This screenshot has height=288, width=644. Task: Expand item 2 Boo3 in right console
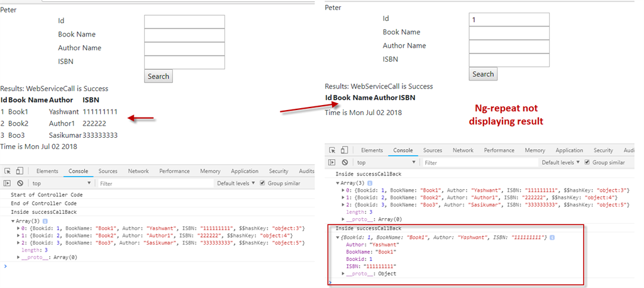point(343,205)
